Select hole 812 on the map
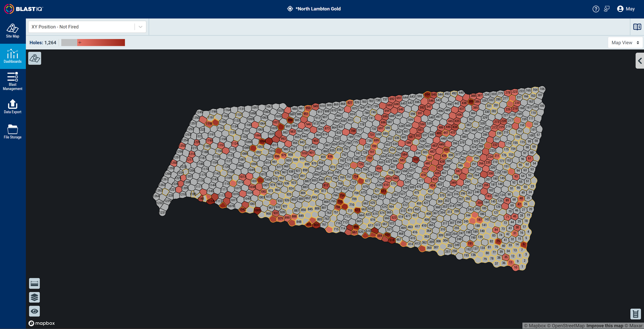 click(326, 185)
